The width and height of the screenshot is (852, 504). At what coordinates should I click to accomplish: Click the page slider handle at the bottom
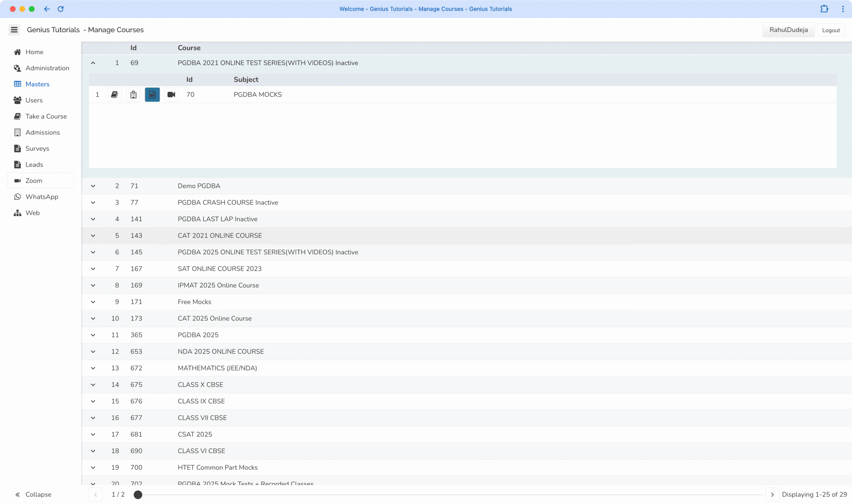click(x=138, y=495)
